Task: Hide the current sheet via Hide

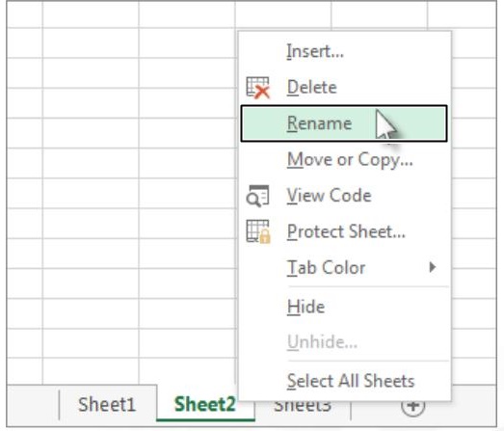Action: pos(344,307)
